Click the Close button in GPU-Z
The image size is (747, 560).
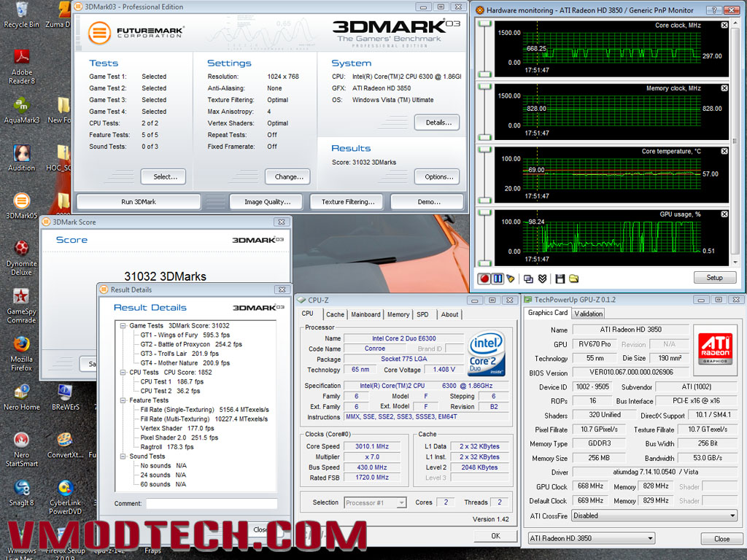[x=721, y=539]
